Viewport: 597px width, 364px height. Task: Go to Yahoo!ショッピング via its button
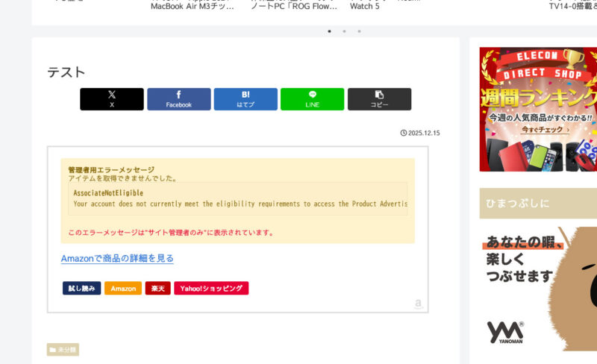tap(211, 288)
